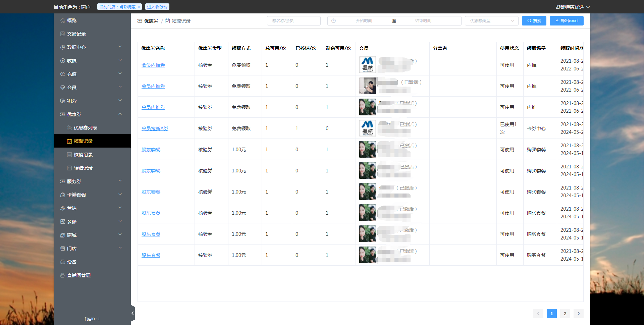Click the 商城 shop bag icon
Screen dimensions: 644x325
(63, 235)
